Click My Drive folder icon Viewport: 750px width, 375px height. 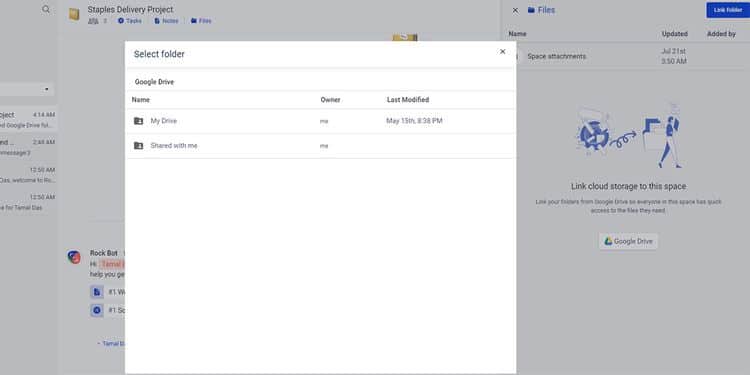tap(138, 121)
